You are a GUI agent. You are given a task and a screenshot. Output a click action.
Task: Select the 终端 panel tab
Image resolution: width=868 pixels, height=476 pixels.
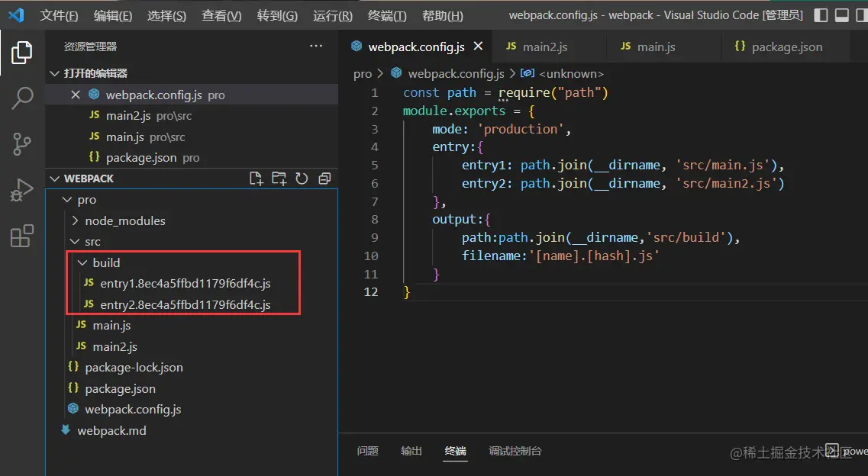(x=456, y=451)
